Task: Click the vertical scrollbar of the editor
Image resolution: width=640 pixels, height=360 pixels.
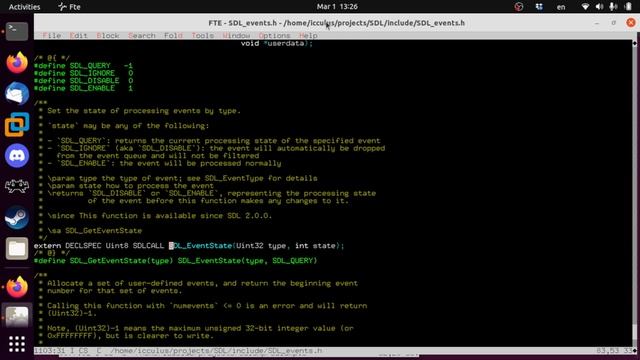Action: click(634, 196)
